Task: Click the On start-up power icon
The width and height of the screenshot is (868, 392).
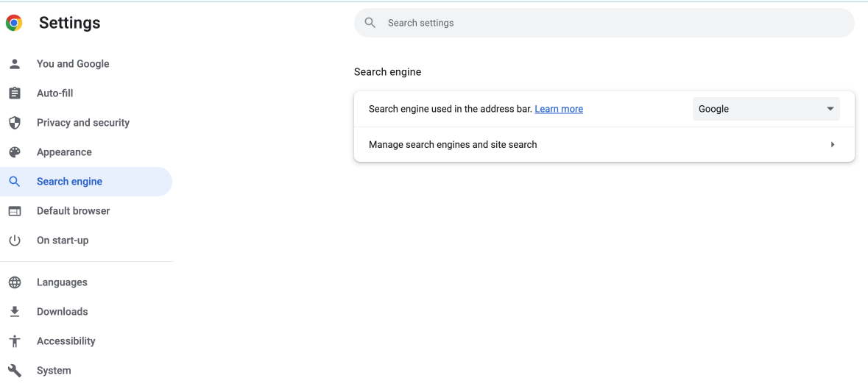Action: pyautogui.click(x=15, y=240)
